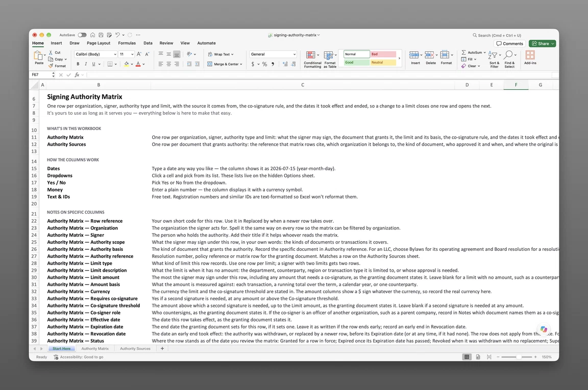Viewport: 588px width, 390px height.
Task: Apply the Bad cell style
Action: tap(383, 55)
